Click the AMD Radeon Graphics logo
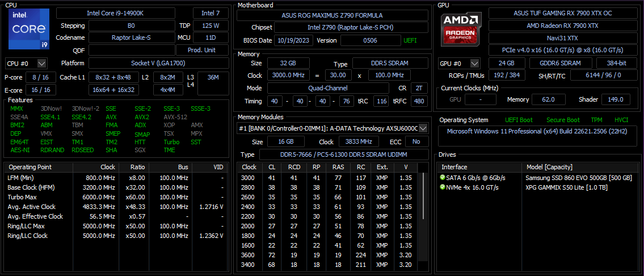 461,29
